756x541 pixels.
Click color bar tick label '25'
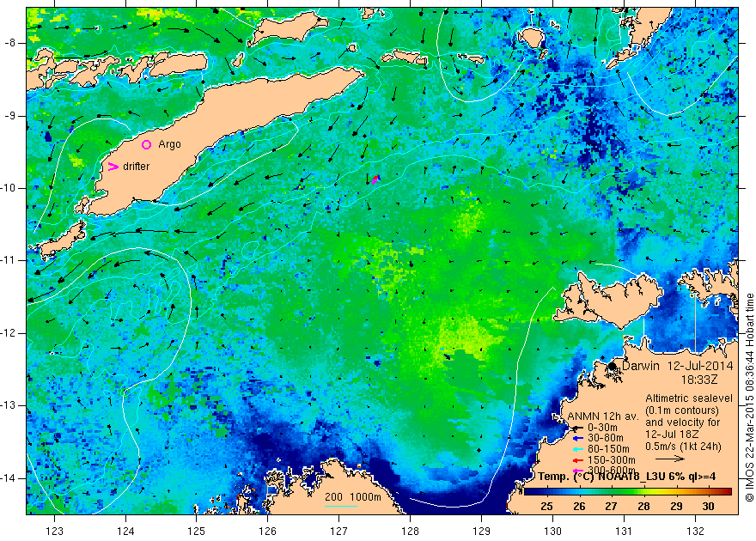546,507
